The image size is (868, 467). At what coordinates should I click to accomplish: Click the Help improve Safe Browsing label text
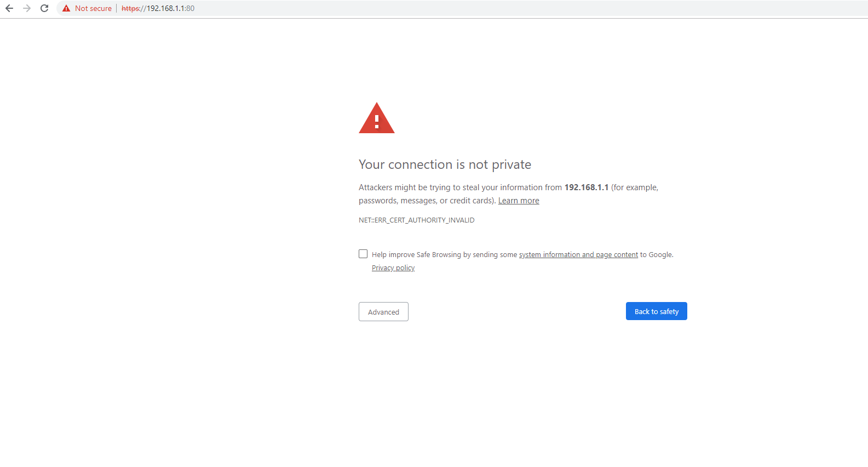444,255
